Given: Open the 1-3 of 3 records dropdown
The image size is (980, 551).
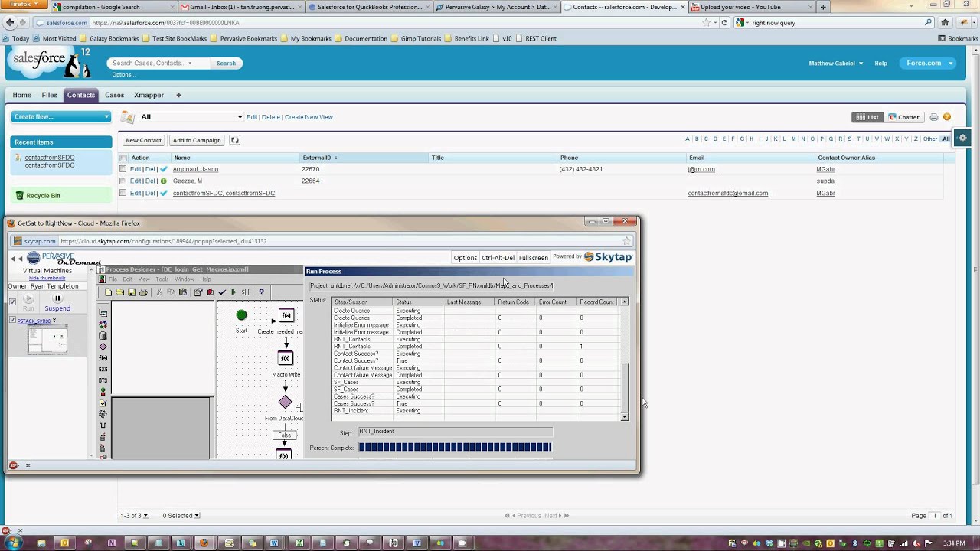Looking at the screenshot, I should click(x=135, y=515).
